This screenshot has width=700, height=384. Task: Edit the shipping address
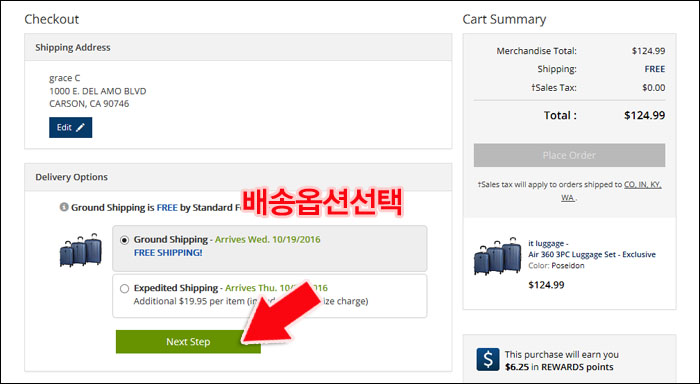[x=71, y=128]
